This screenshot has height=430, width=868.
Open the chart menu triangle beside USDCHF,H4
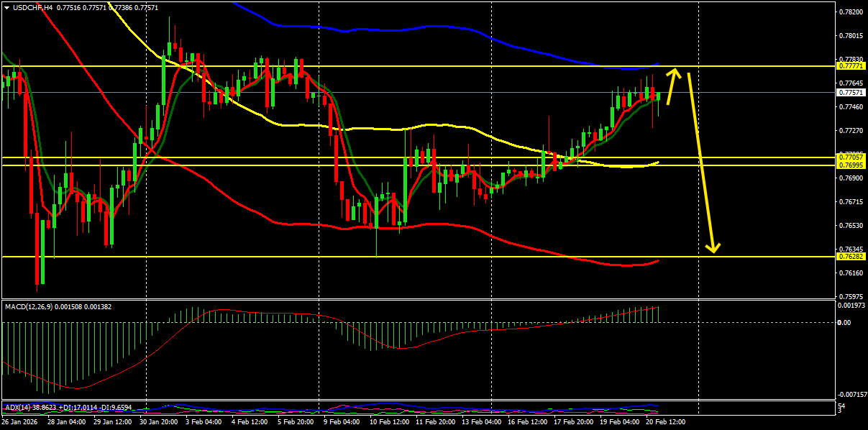click(6, 7)
